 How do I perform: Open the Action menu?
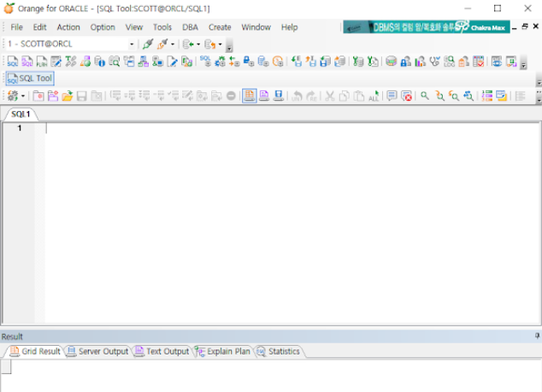pyautogui.click(x=68, y=27)
